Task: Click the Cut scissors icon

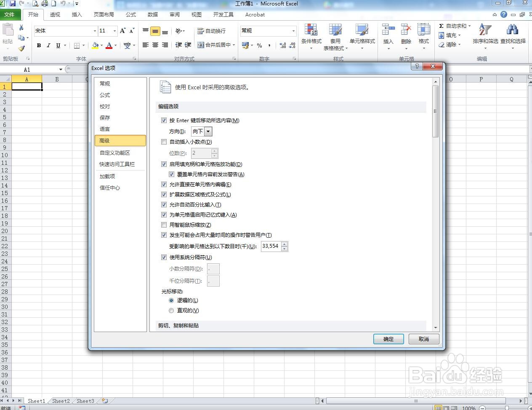Action: click(x=21, y=28)
